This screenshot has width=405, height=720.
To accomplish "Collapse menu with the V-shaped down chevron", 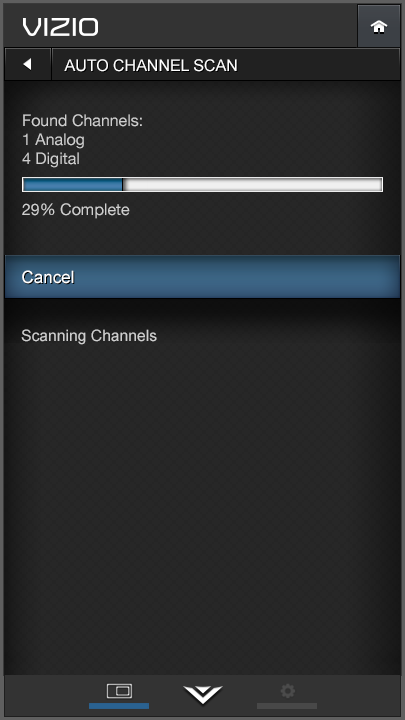I will click(x=202, y=694).
